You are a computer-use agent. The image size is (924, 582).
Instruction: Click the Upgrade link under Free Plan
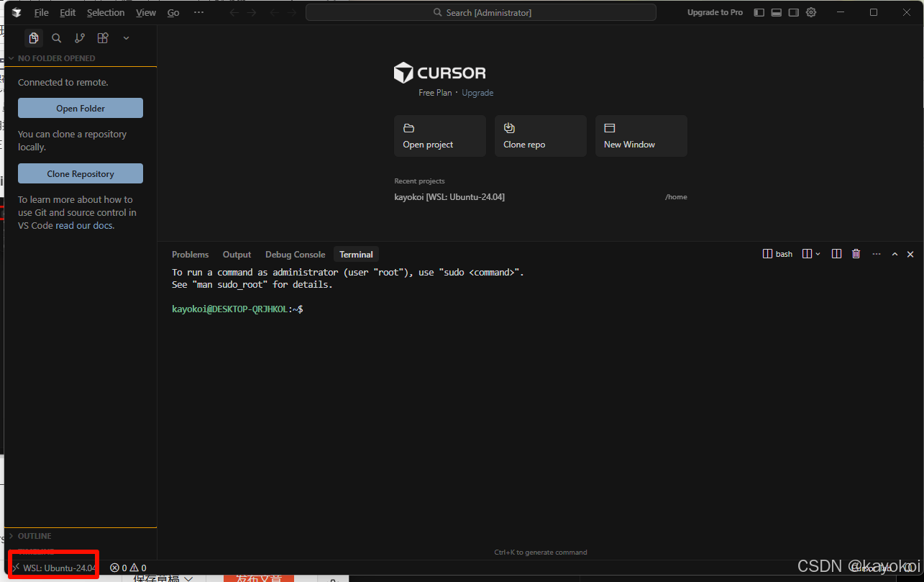click(477, 93)
